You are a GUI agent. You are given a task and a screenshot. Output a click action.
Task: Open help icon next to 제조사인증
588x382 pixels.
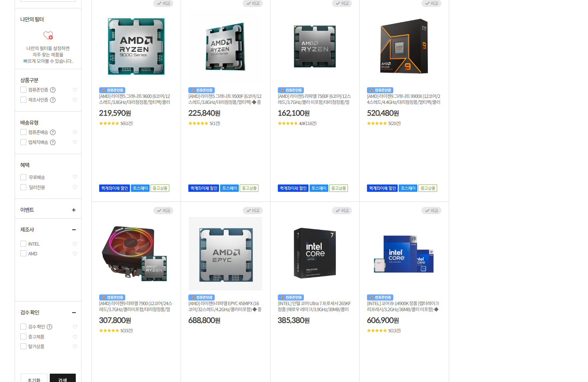[x=53, y=100]
